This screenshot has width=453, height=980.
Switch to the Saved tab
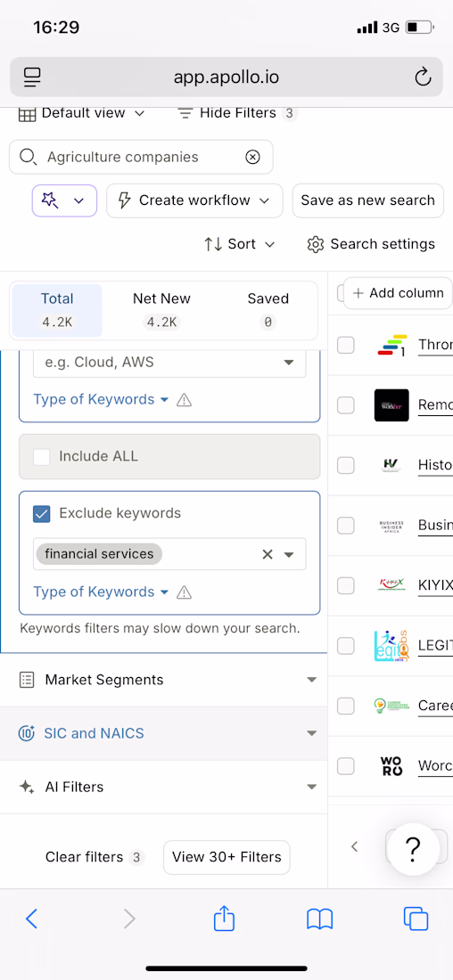tap(268, 311)
